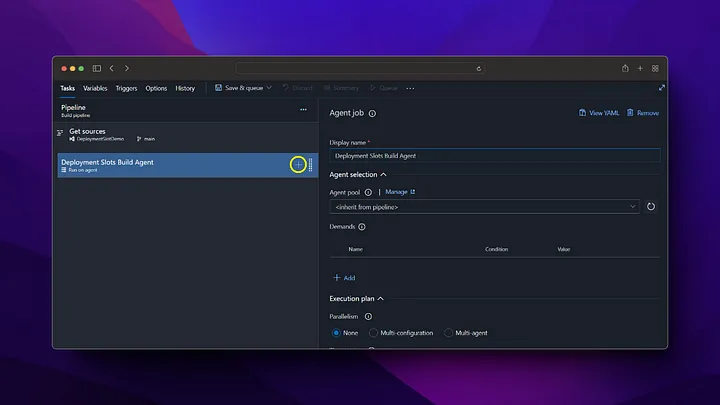
Task: Switch to the Variables tab
Action: [95, 88]
